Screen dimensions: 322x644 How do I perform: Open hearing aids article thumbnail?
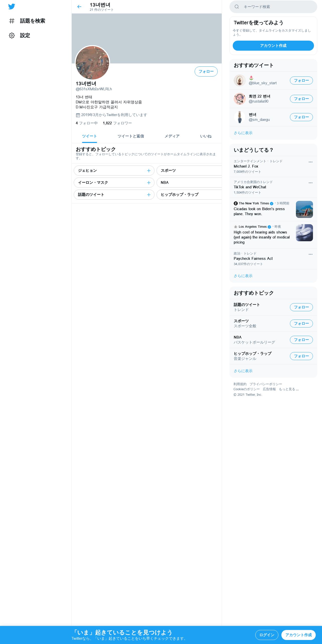click(304, 233)
